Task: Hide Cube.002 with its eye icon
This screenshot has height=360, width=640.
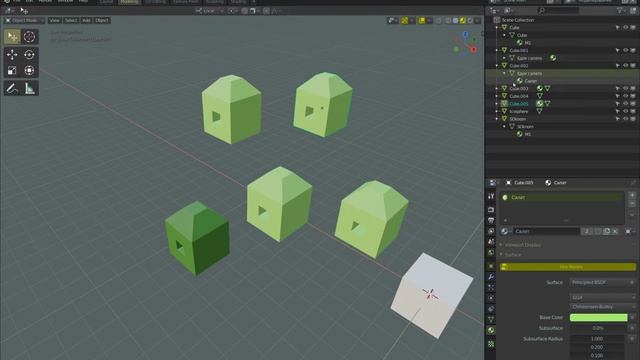Action: [x=625, y=65]
